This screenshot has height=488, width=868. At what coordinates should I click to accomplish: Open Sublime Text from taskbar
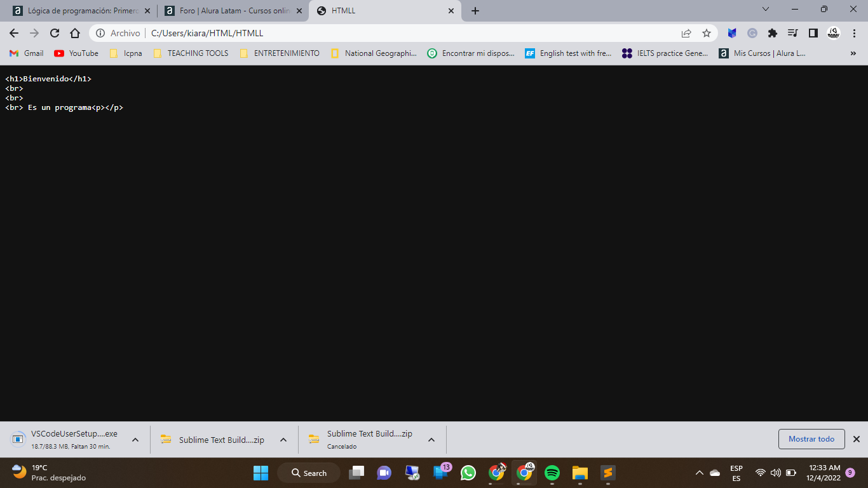pos(608,473)
